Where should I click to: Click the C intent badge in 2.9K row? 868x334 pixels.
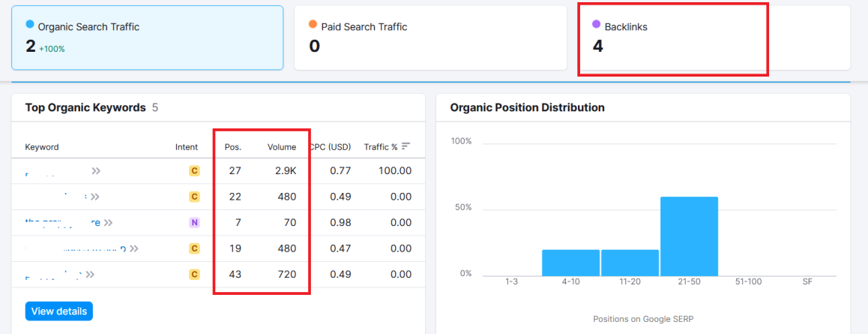[x=193, y=171]
